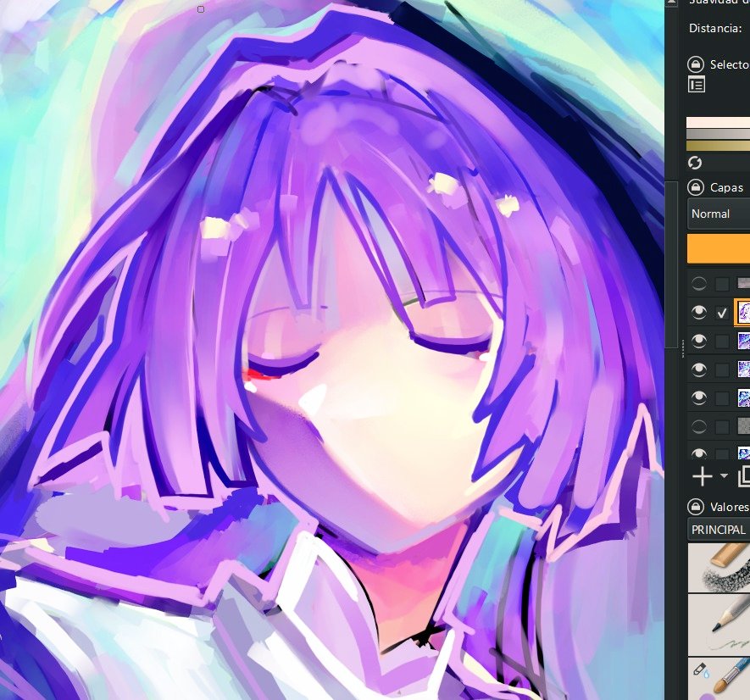Refresh the color history with the circular arrows icon

tap(695, 163)
